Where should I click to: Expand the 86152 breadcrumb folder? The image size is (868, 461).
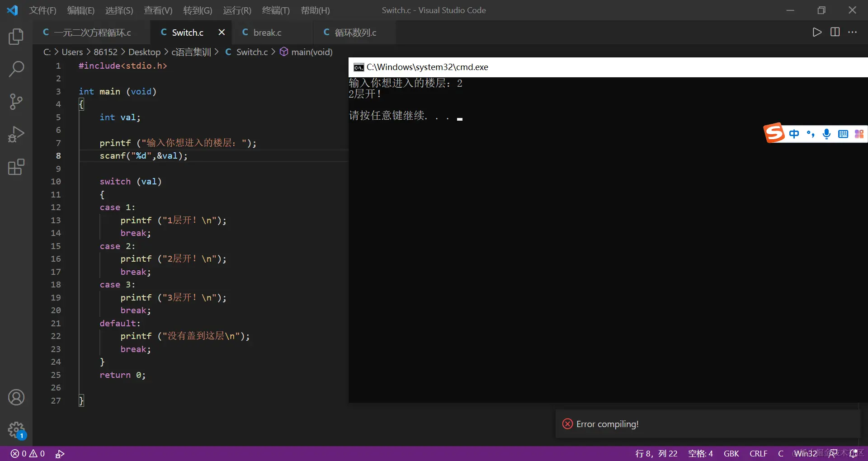(105, 52)
